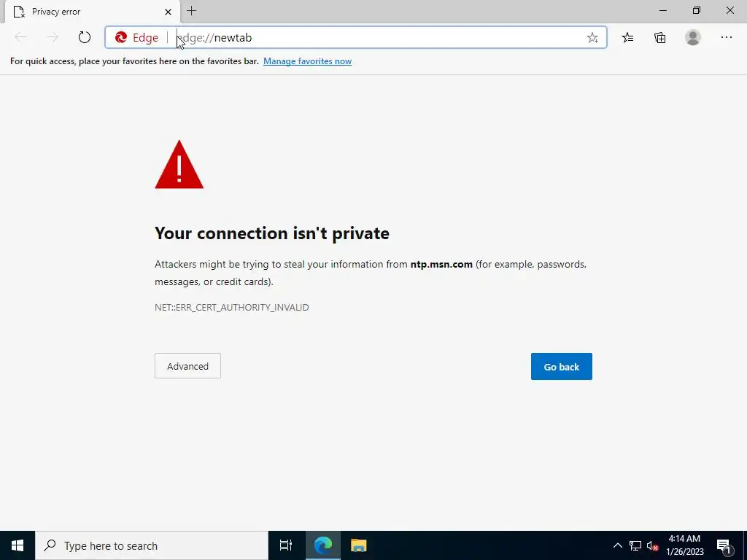Click the ntp.msn.com bold text

coord(441,264)
